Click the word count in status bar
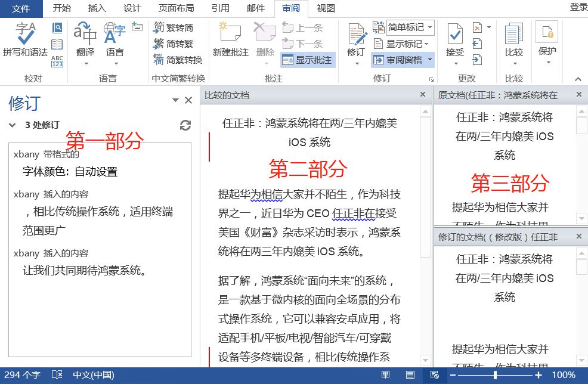This screenshot has width=588, height=384. (23, 374)
